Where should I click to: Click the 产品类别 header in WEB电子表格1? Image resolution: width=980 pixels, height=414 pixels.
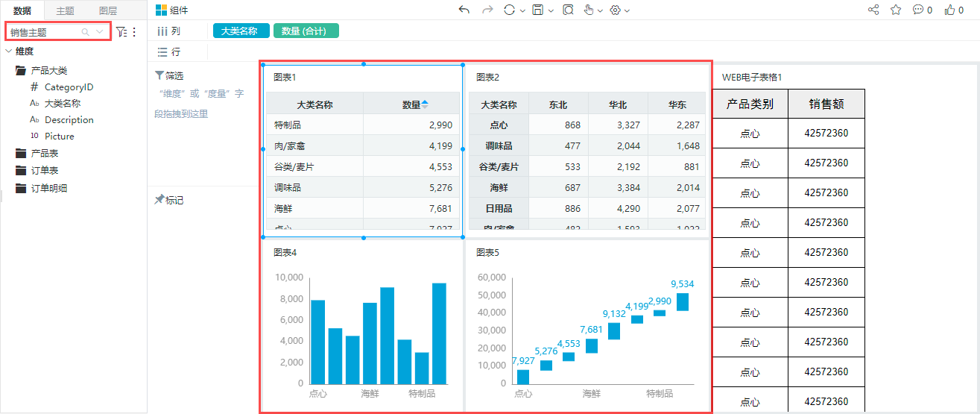coord(750,104)
